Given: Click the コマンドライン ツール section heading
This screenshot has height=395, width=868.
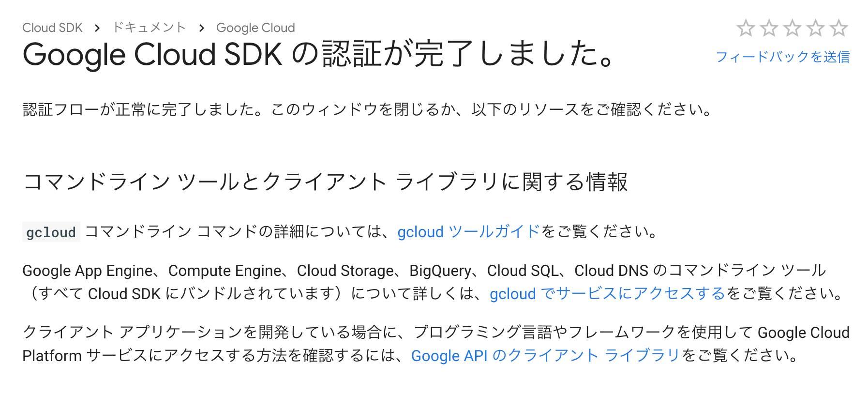Looking at the screenshot, I should [325, 182].
